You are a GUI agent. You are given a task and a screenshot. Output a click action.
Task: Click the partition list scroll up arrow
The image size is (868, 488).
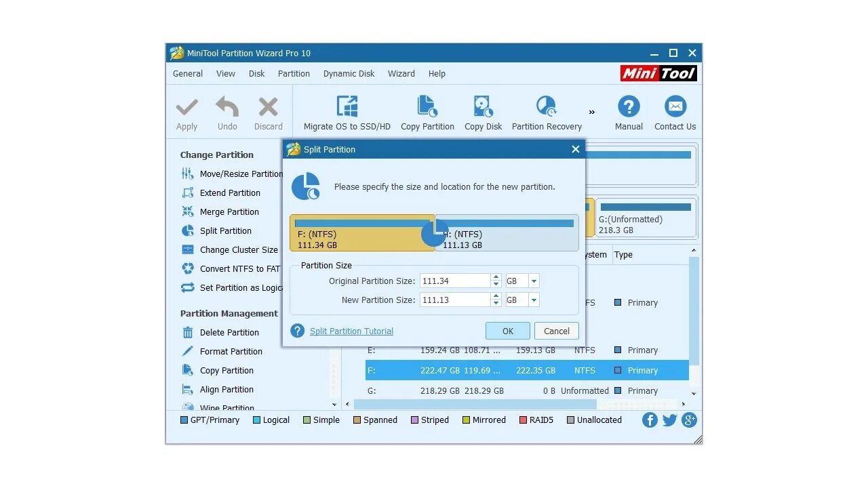click(x=694, y=251)
